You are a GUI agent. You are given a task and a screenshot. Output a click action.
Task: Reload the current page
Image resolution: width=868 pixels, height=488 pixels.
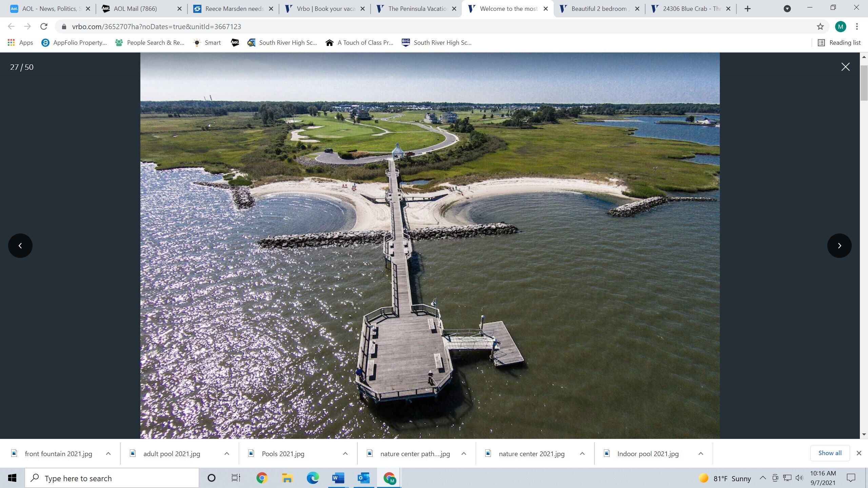(44, 26)
